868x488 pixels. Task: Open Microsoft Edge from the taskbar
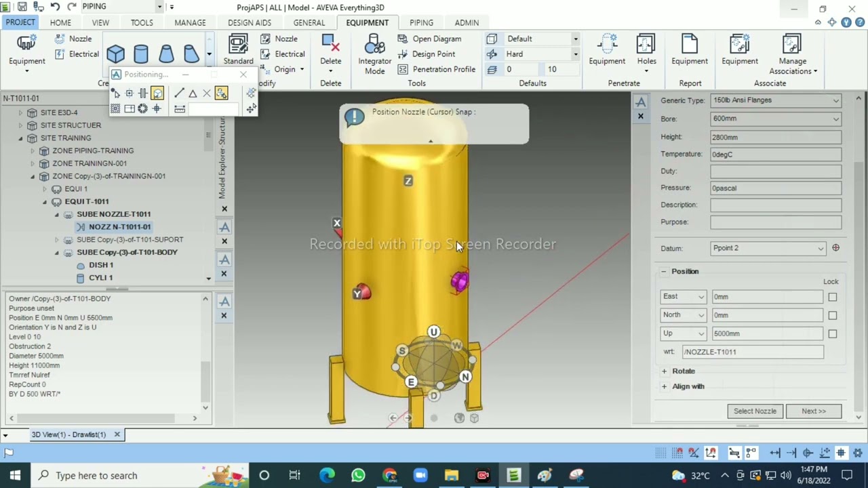pos(327,475)
